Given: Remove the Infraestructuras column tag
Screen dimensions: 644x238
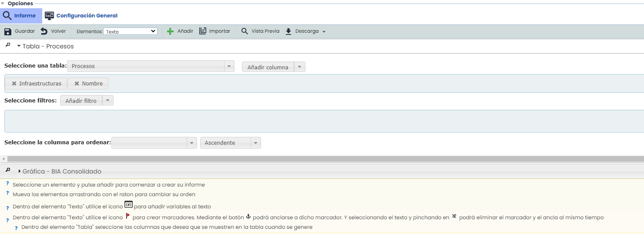Looking at the screenshot, I should coord(14,84).
